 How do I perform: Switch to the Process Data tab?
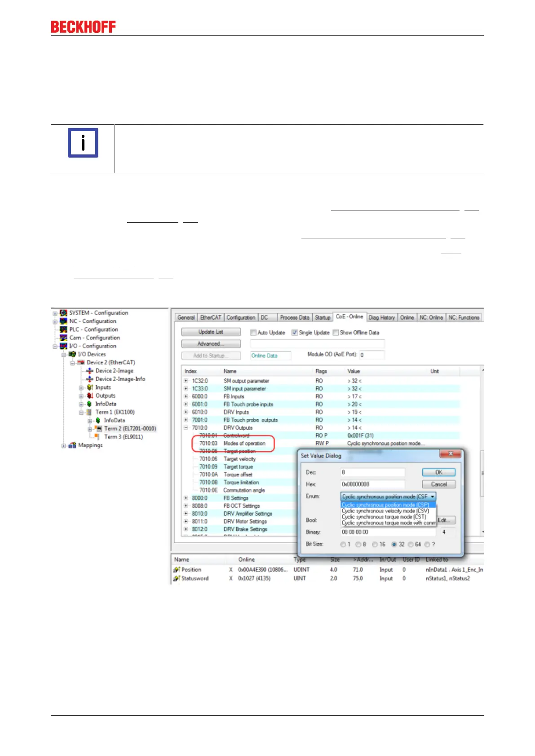coord(295,317)
